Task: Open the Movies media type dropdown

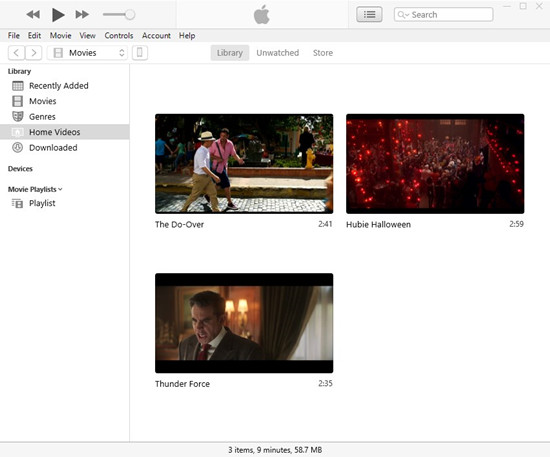Action: point(87,53)
